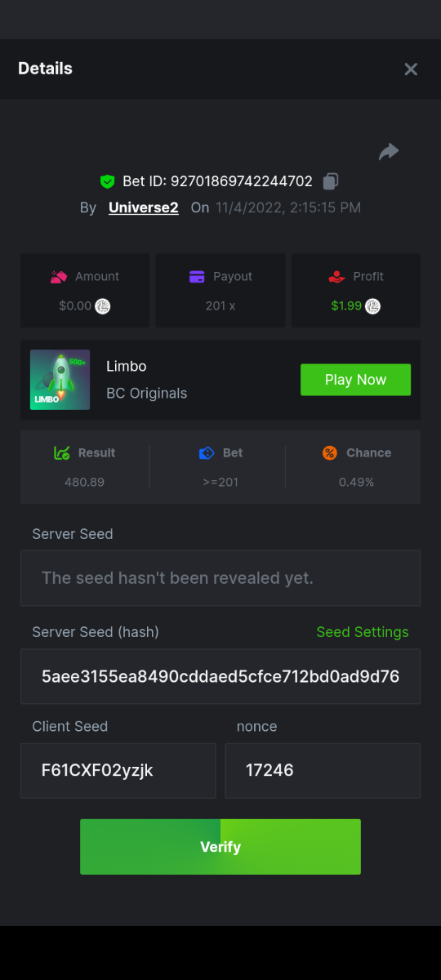Click the purple Payout card icon
The width and height of the screenshot is (441, 980).
pos(196,277)
